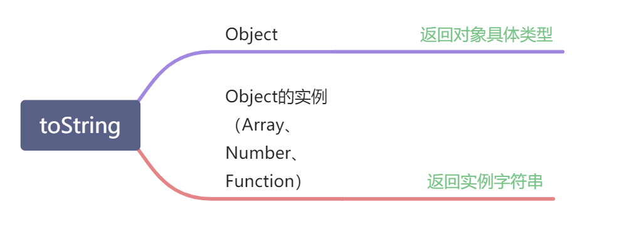The image size is (644, 241).
Task: Select the green 返回对象具体类型 label
Action: pos(486,35)
